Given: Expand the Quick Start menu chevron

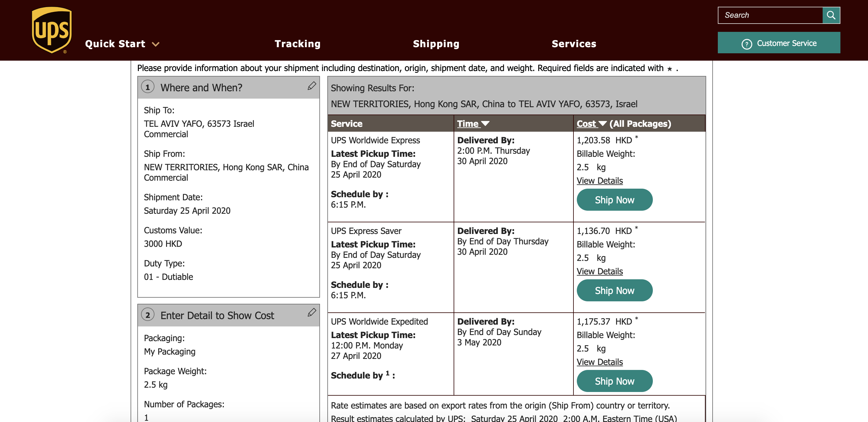Looking at the screenshot, I should click(155, 44).
